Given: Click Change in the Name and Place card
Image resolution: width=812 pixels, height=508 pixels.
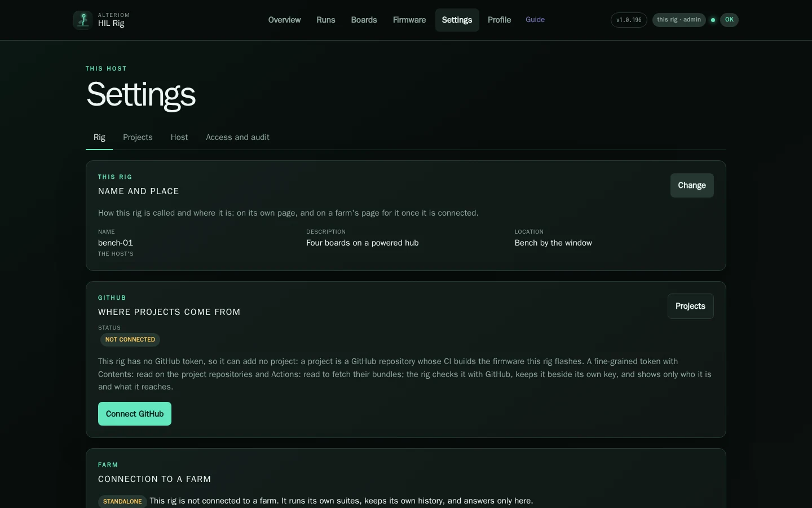Looking at the screenshot, I should (692, 185).
